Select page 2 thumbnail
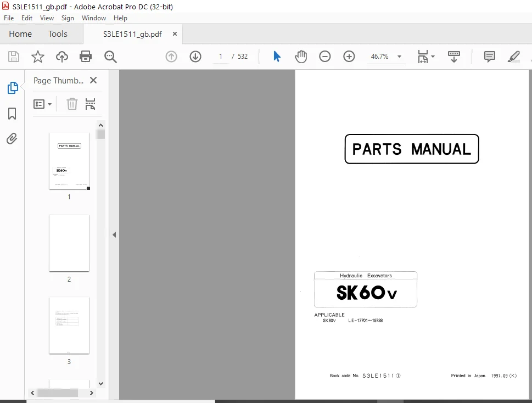This screenshot has height=403, width=532. point(69,243)
